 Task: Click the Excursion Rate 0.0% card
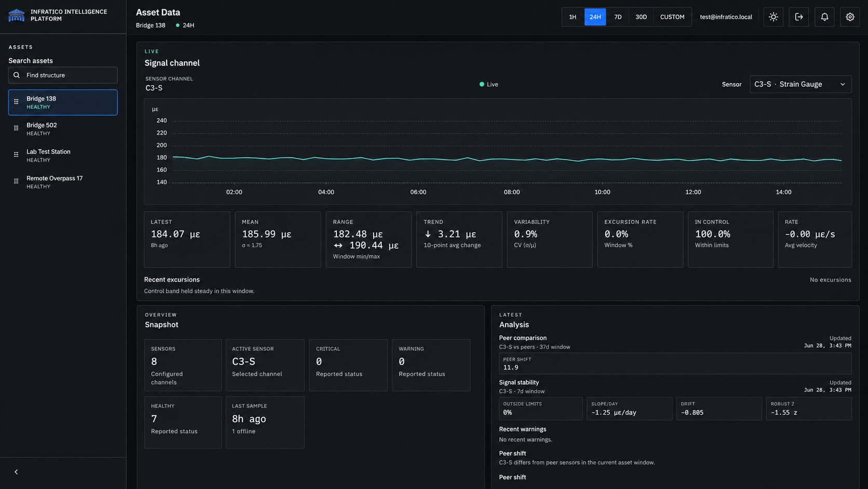(640, 239)
